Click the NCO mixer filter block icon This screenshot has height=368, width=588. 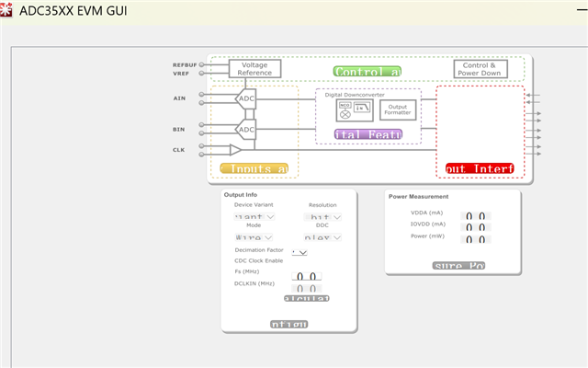[x=355, y=110]
